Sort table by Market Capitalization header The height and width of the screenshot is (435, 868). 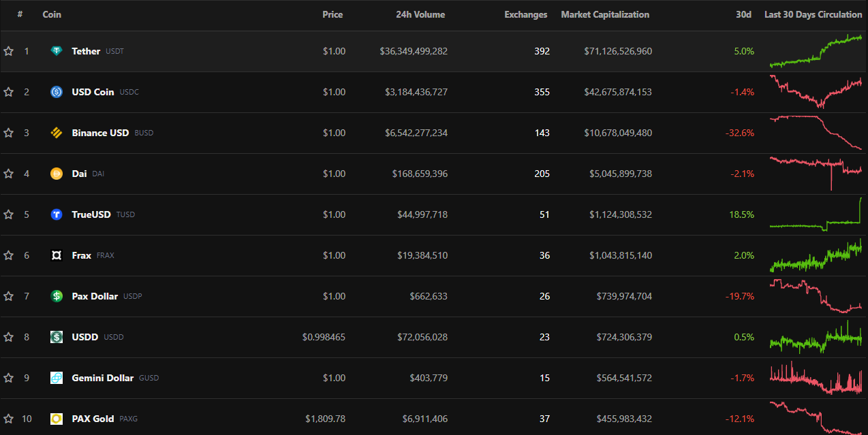pyautogui.click(x=605, y=14)
